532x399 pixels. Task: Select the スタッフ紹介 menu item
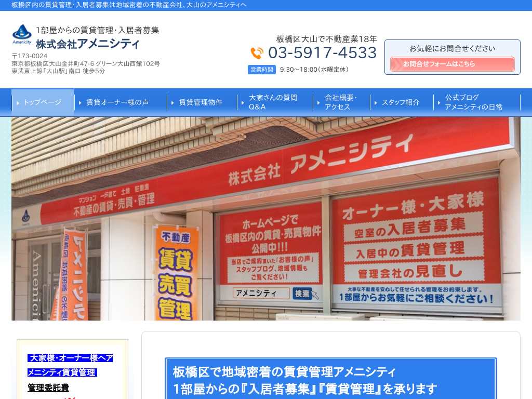click(x=401, y=102)
